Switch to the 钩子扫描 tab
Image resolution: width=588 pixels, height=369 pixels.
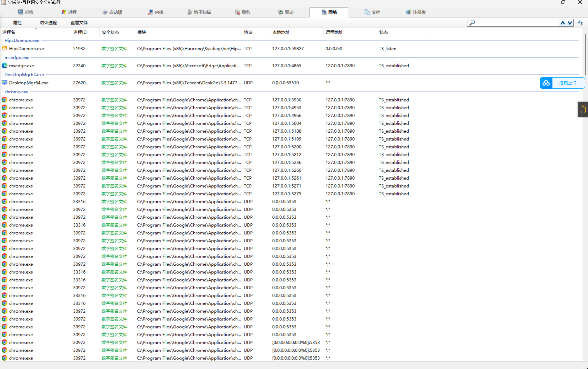[199, 12]
